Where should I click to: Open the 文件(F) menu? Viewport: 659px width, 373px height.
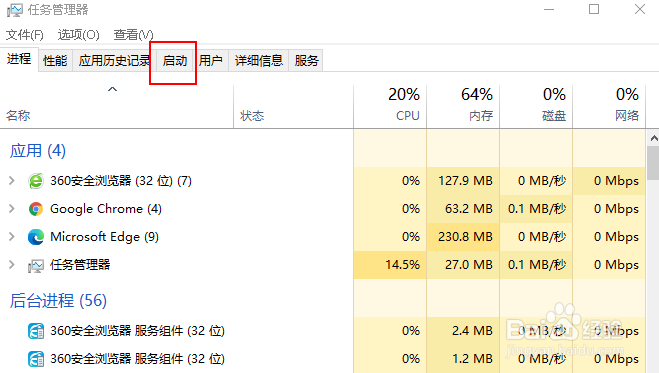point(24,34)
